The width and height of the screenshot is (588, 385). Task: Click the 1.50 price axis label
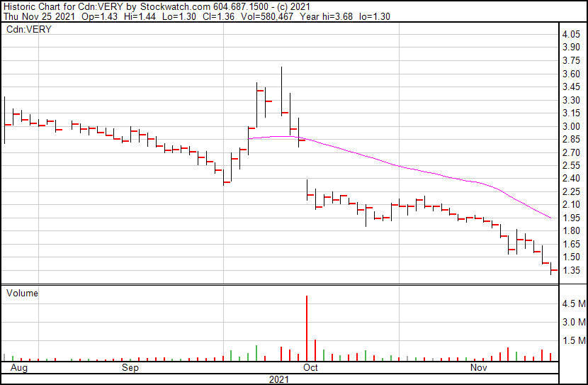[x=571, y=257]
